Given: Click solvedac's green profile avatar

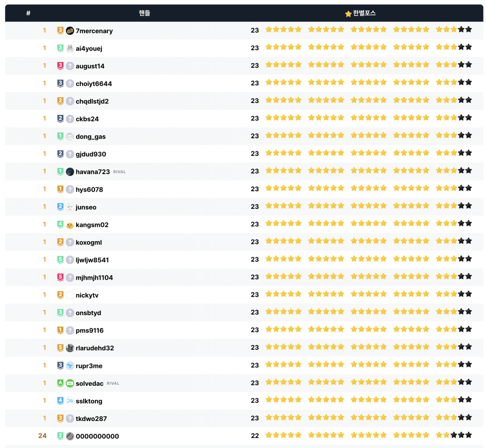Looking at the screenshot, I should 70,383.
